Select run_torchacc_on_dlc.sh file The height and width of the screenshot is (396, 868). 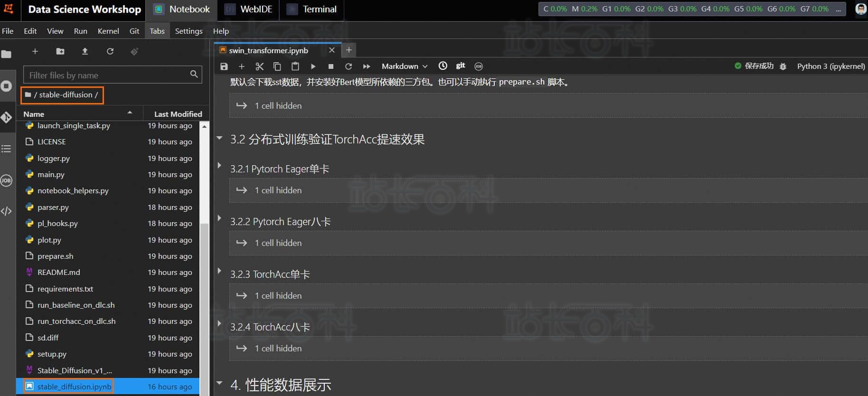pos(107,321)
